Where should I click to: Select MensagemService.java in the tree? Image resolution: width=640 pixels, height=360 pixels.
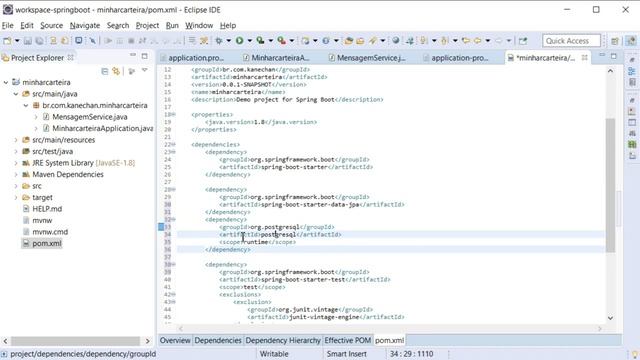[x=90, y=117]
